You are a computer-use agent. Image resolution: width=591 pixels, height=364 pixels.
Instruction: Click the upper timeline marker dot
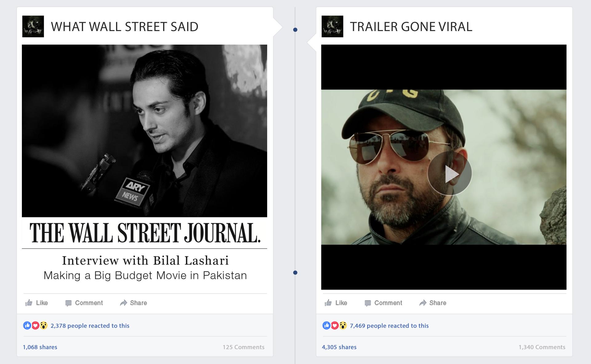pos(295,30)
